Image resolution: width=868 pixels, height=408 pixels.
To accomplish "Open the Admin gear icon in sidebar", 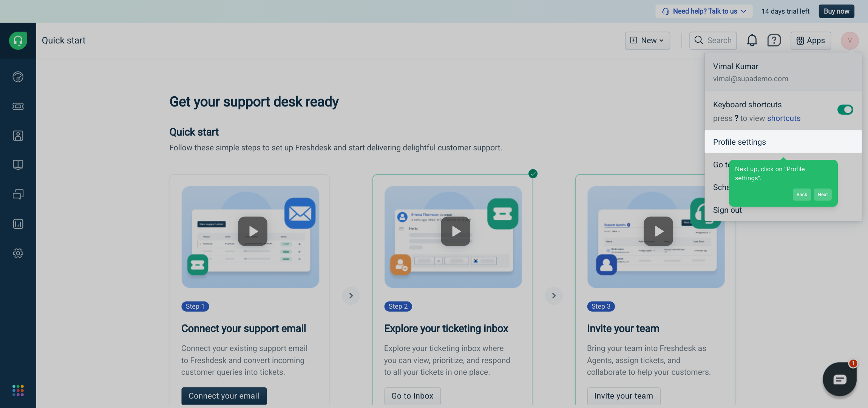I will tap(18, 253).
